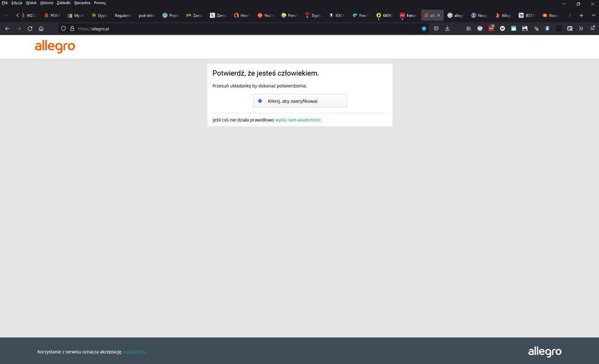The image size is (599, 364).
Task: Open the library bookshelf icon
Action: pos(468,29)
